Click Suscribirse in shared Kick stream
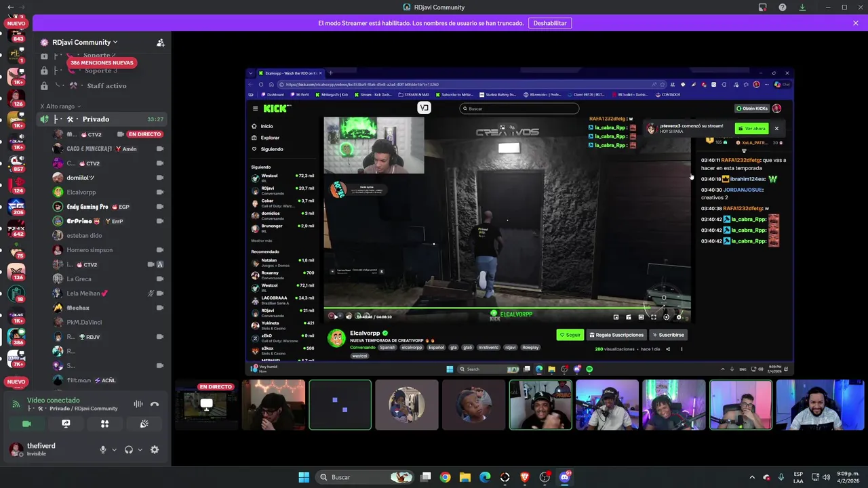The image size is (868, 488). coord(668,335)
